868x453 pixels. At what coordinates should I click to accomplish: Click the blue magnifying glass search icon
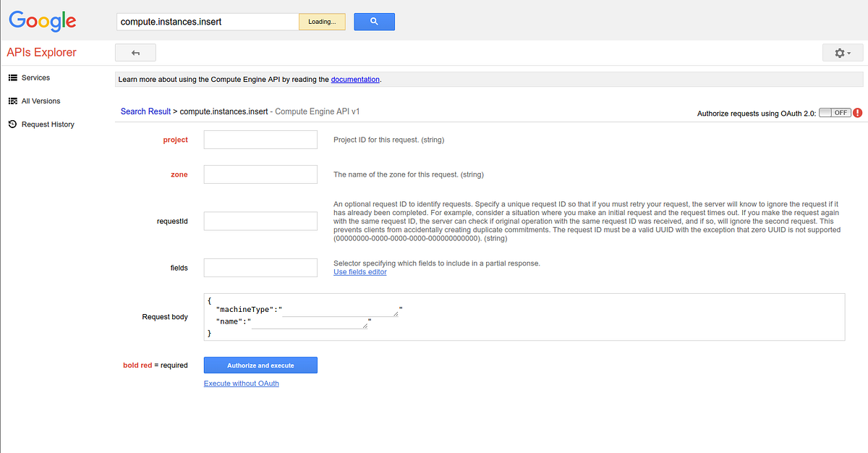374,21
